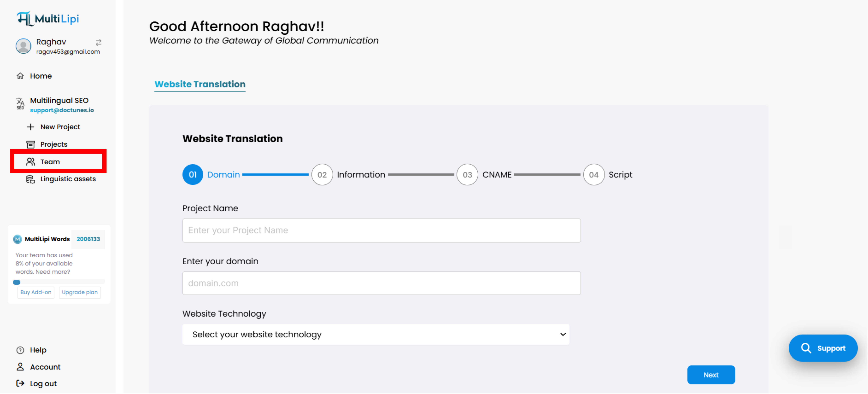
Task: Click the Information step label
Action: click(x=361, y=175)
